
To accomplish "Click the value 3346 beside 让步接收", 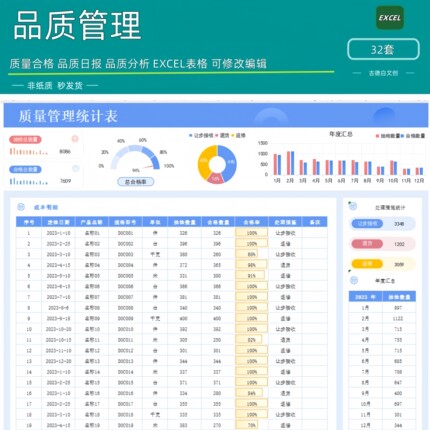I will click(399, 224).
